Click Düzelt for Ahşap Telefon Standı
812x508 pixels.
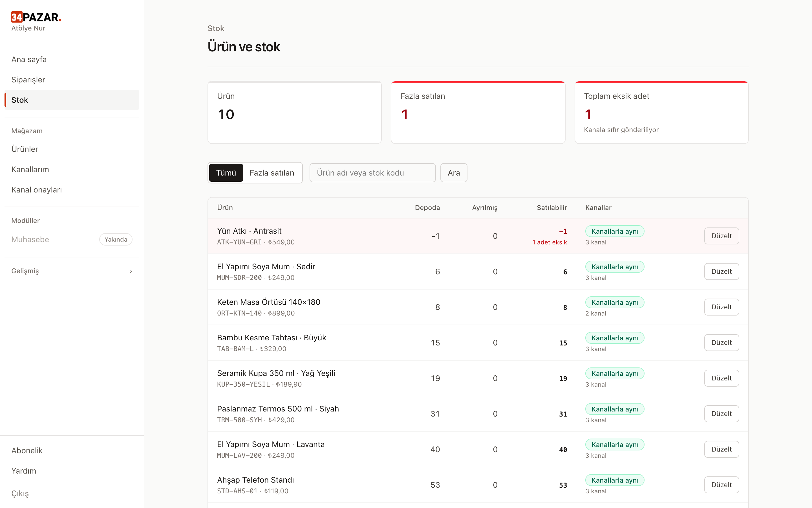(x=721, y=485)
